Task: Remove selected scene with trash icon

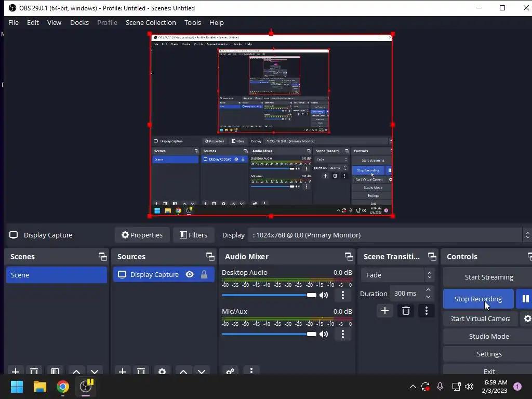Action: click(x=34, y=371)
